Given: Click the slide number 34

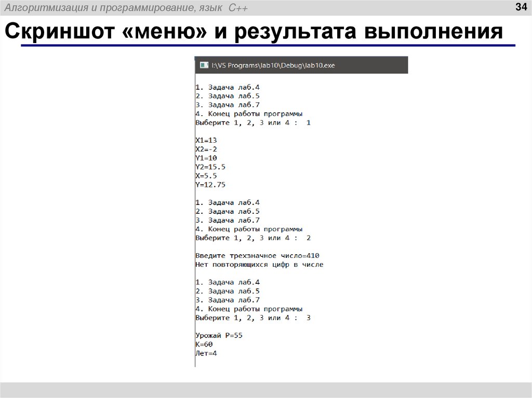Looking at the screenshot, I should tap(521, 7).
